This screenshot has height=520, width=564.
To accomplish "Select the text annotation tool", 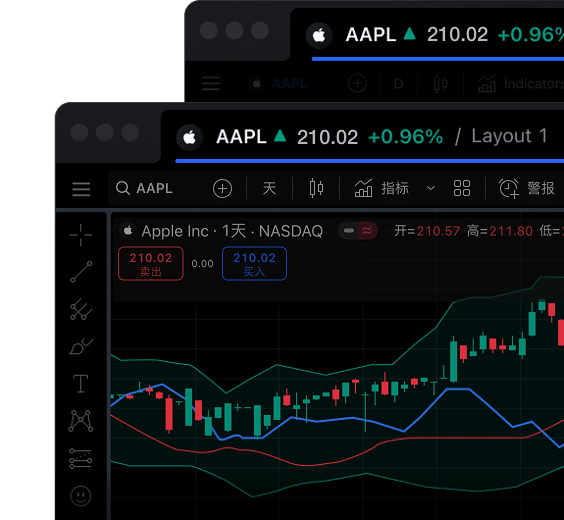I will click(x=81, y=383).
